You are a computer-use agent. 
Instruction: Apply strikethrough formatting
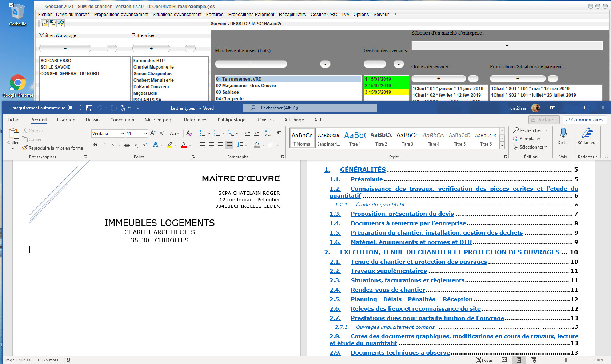127,145
